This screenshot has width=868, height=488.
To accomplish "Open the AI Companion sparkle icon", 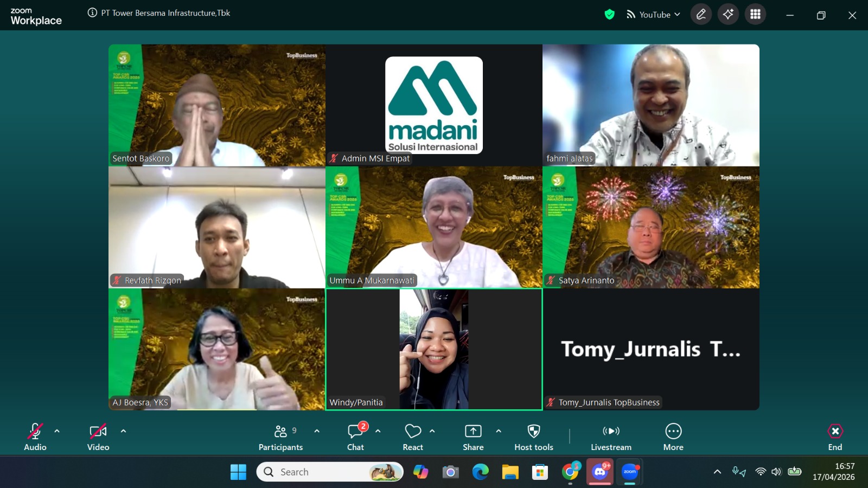I will [728, 15].
